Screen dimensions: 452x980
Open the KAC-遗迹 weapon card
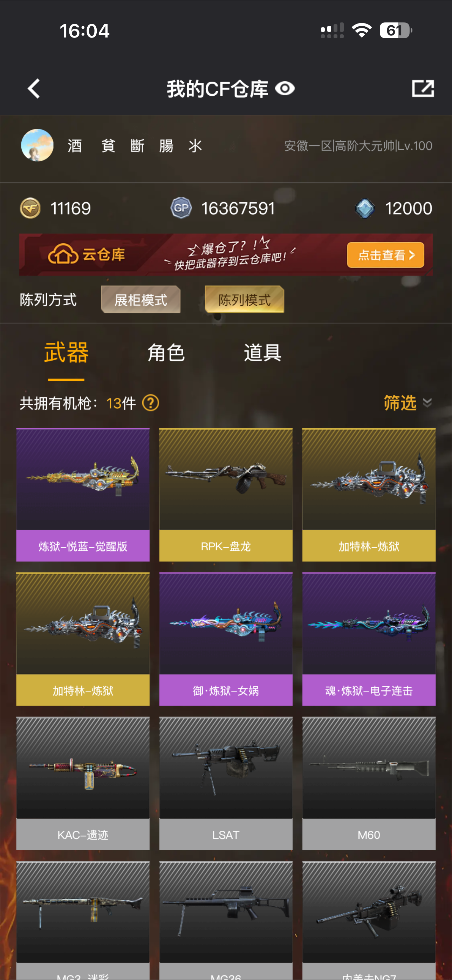(83, 783)
